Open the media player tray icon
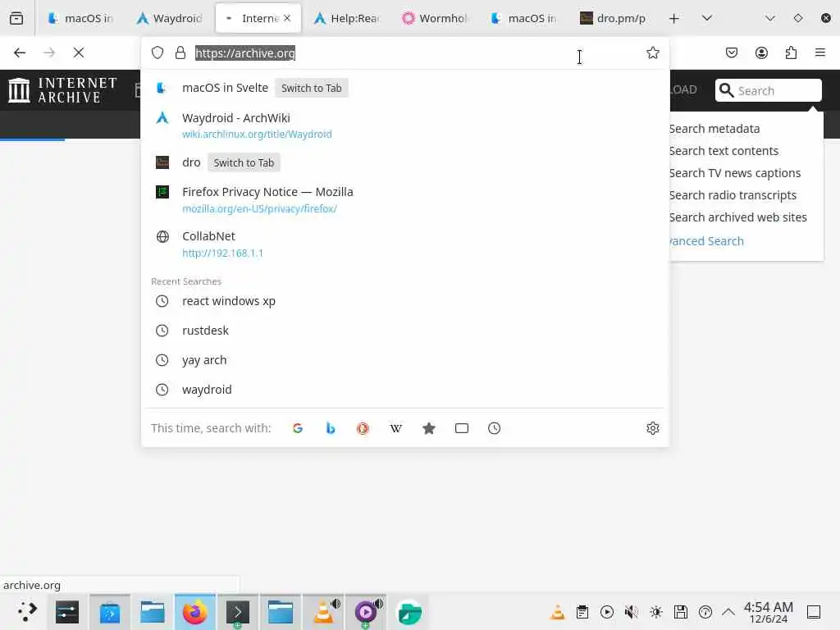The image size is (840, 630). 607,612
